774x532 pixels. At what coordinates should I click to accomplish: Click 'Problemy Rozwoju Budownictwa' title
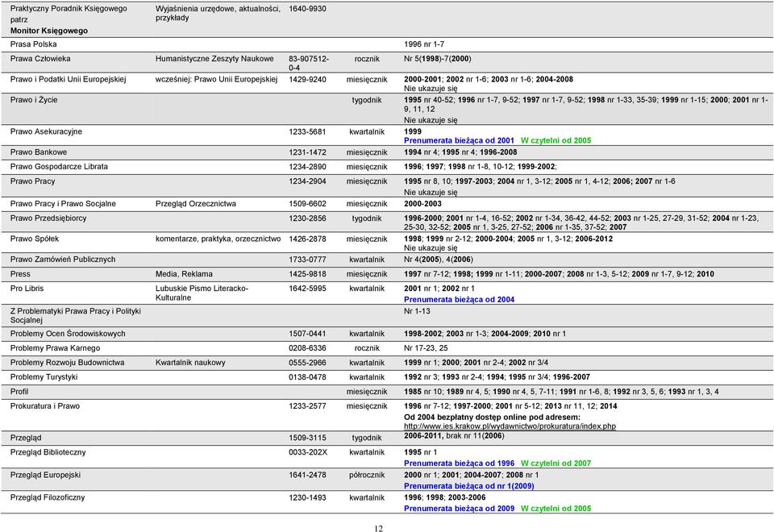(67, 363)
